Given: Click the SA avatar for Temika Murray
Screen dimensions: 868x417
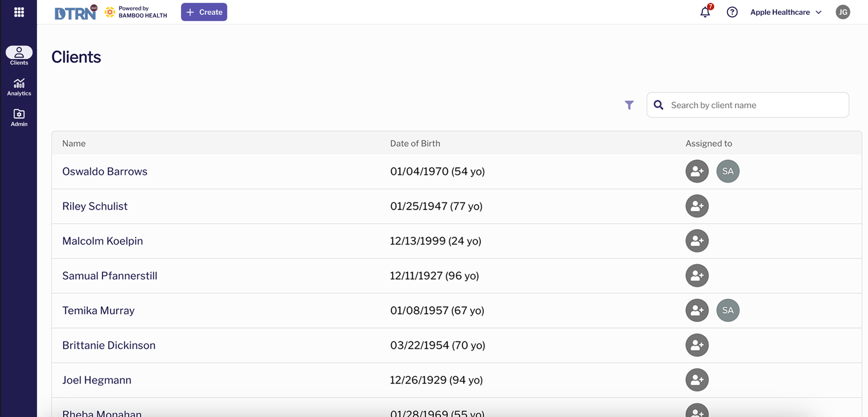Looking at the screenshot, I should tap(728, 310).
